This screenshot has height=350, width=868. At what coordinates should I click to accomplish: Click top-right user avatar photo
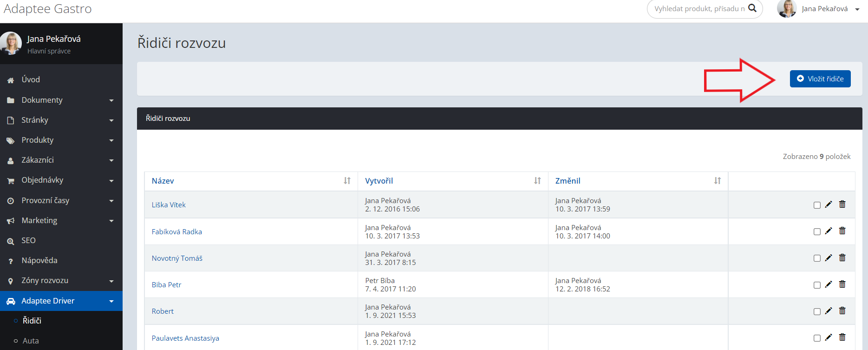(787, 8)
